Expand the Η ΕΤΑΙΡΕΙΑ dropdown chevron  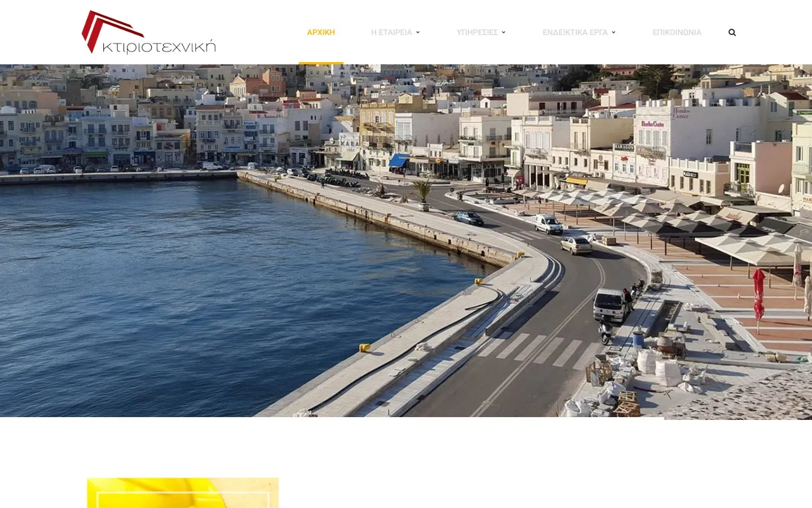(418, 32)
